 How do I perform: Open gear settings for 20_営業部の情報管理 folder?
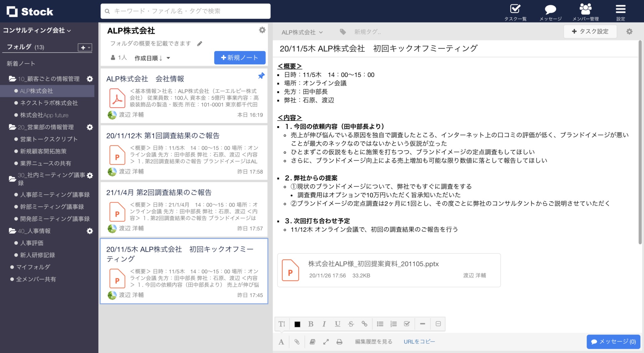(90, 127)
